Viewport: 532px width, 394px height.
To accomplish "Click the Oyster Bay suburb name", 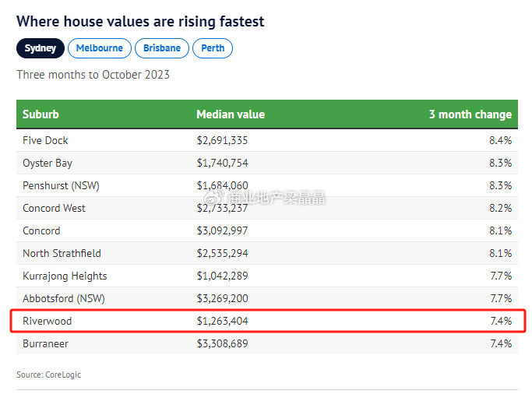I will tap(48, 163).
